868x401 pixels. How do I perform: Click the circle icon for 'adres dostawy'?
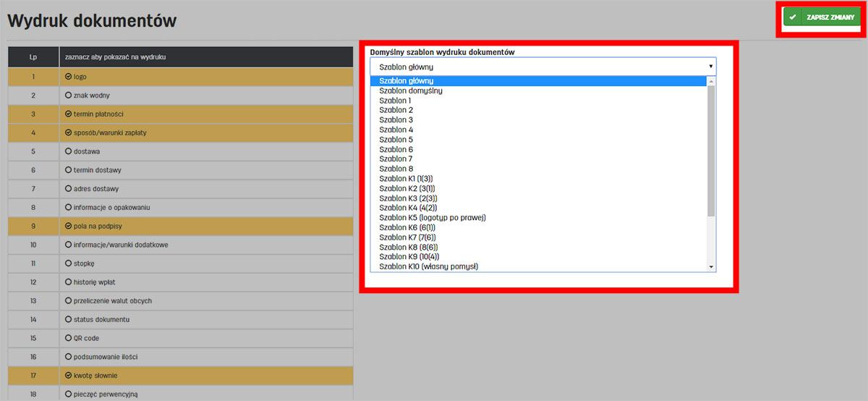[69, 189]
